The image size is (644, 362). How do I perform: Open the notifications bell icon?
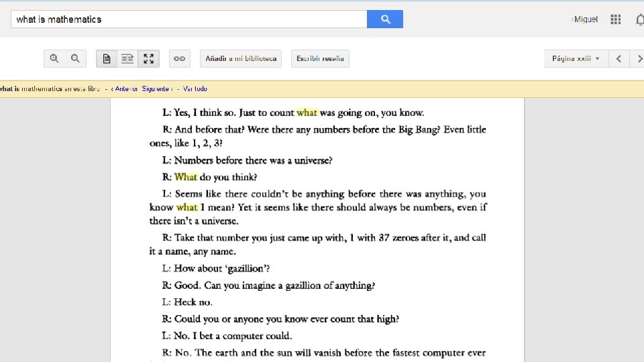click(x=640, y=19)
